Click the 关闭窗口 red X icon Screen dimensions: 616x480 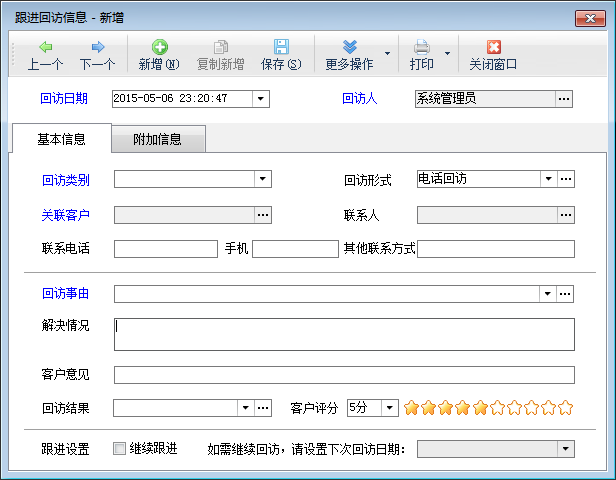[493, 47]
